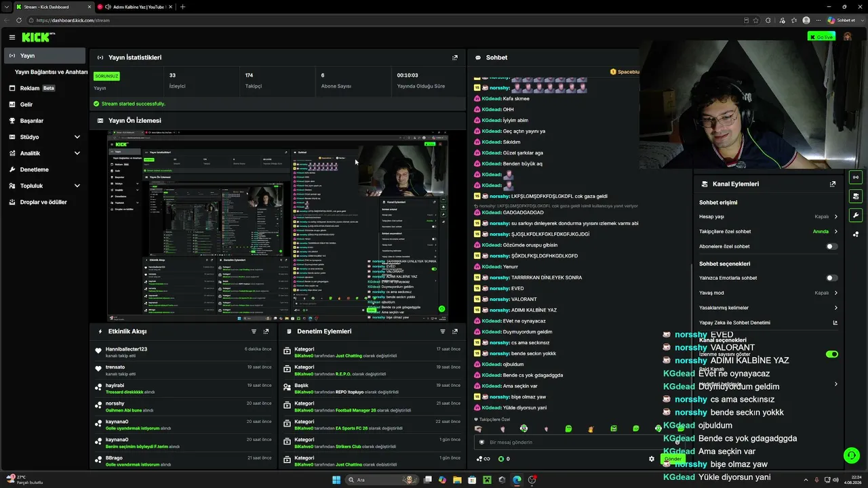Toggle Yalnızca Emotlarla sohbet switch
The width and height of the screenshot is (868, 488).
coord(831,278)
